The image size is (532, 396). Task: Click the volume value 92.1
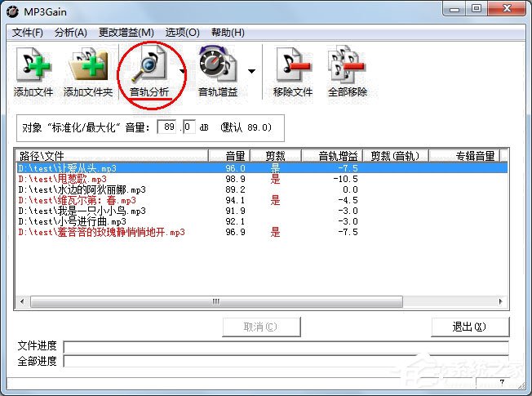pyautogui.click(x=236, y=221)
